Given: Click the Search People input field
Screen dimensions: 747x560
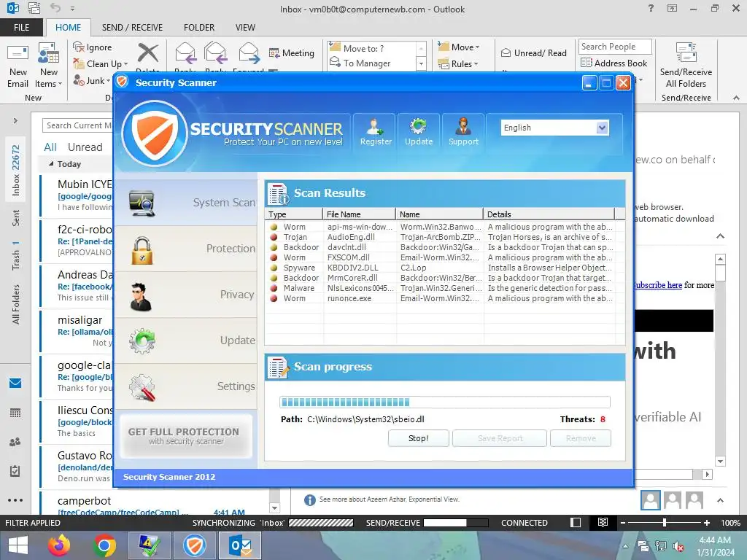Looking at the screenshot, I should point(615,47).
